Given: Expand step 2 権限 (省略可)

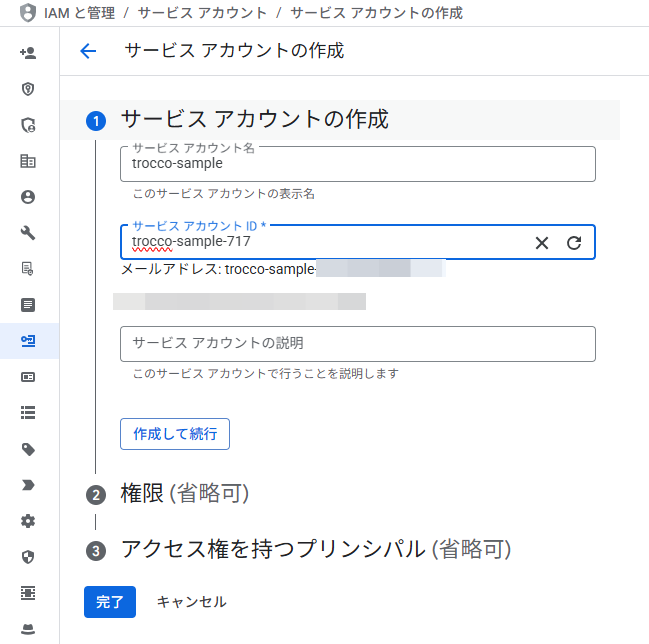Looking at the screenshot, I should coord(184,493).
